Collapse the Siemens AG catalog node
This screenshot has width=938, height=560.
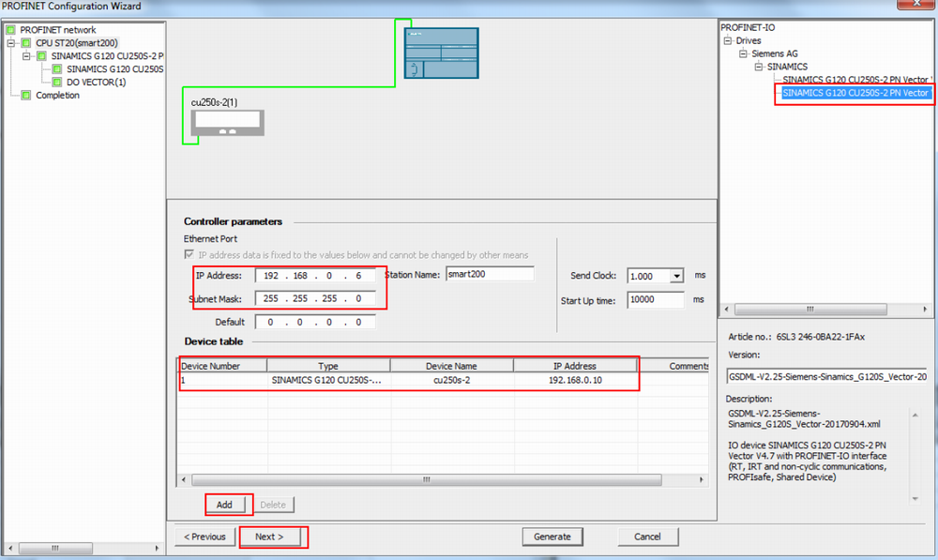(x=744, y=54)
